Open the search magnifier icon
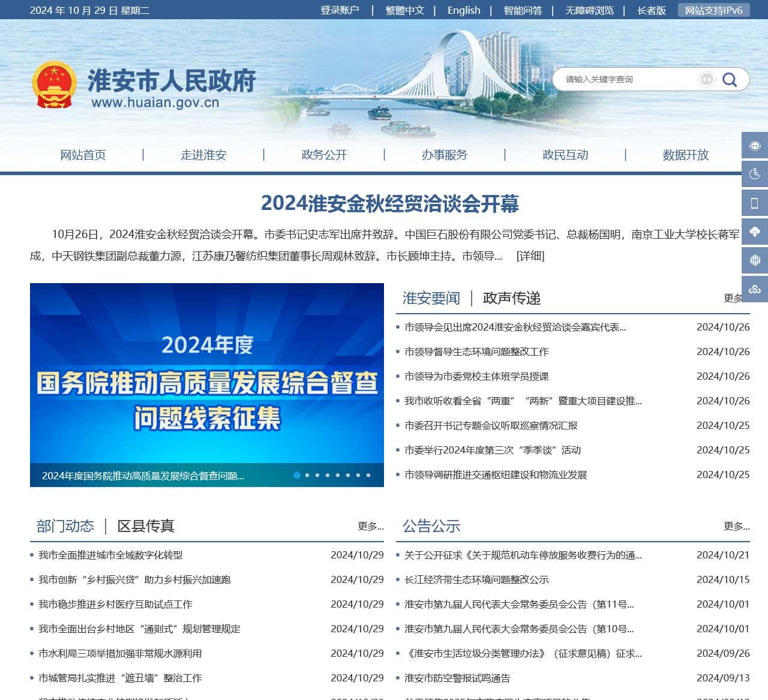This screenshot has width=768, height=700. [x=730, y=79]
